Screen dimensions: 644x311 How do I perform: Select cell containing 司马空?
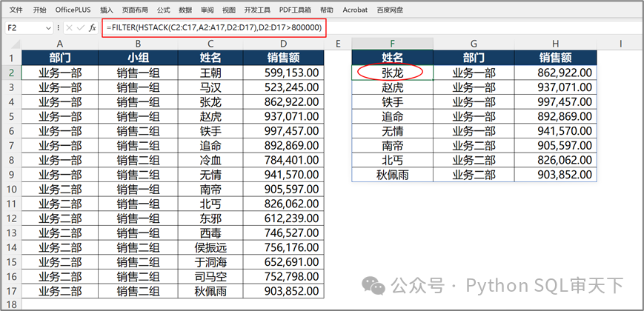210,276
